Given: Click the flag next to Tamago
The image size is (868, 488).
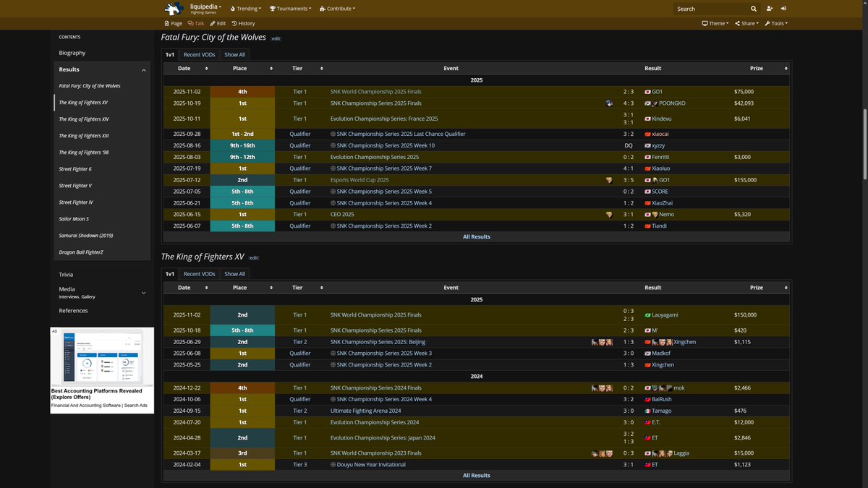Looking at the screenshot, I should tap(647, 411).
